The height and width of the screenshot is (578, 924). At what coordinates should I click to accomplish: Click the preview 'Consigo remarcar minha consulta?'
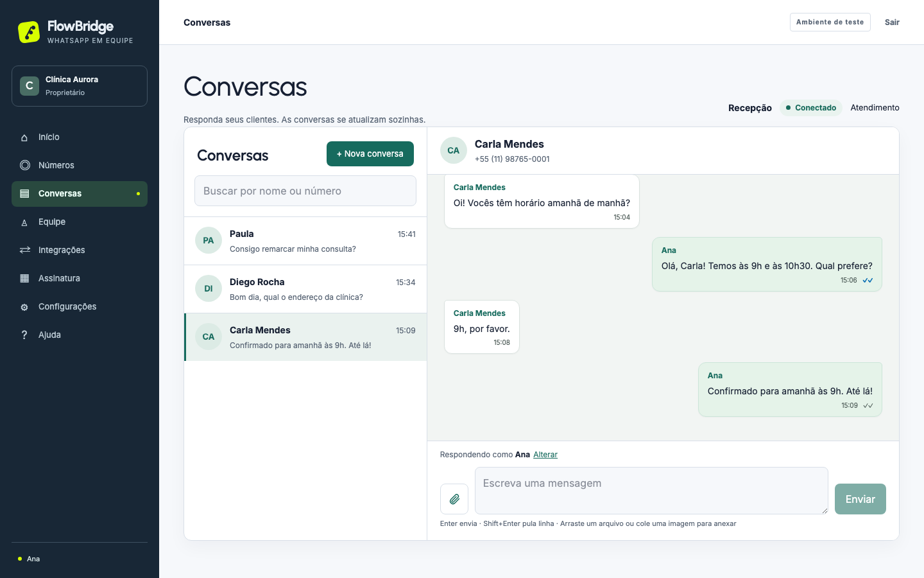click(x=293, y=249)
